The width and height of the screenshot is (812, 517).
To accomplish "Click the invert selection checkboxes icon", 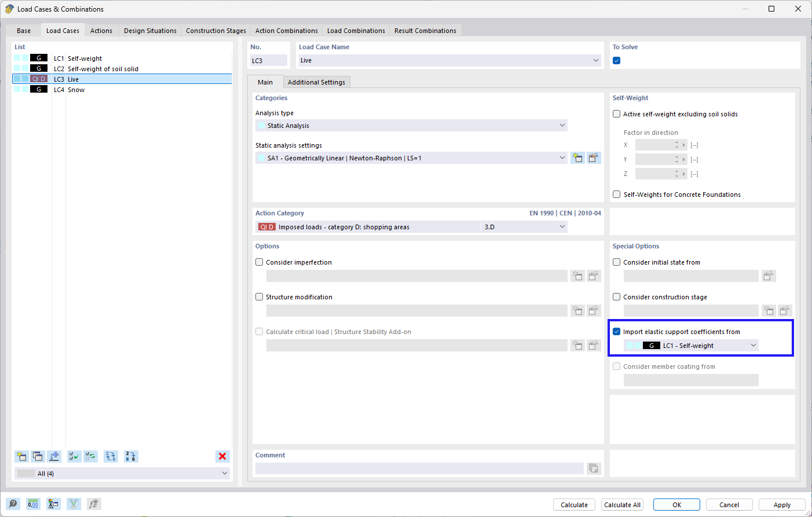I will (91, 456).
